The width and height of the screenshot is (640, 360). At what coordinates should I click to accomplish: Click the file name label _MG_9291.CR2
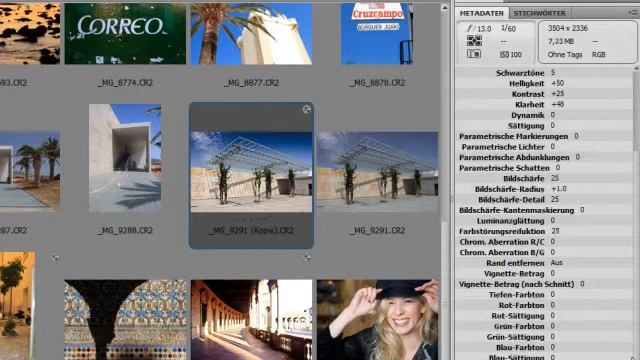click(378, 231)
